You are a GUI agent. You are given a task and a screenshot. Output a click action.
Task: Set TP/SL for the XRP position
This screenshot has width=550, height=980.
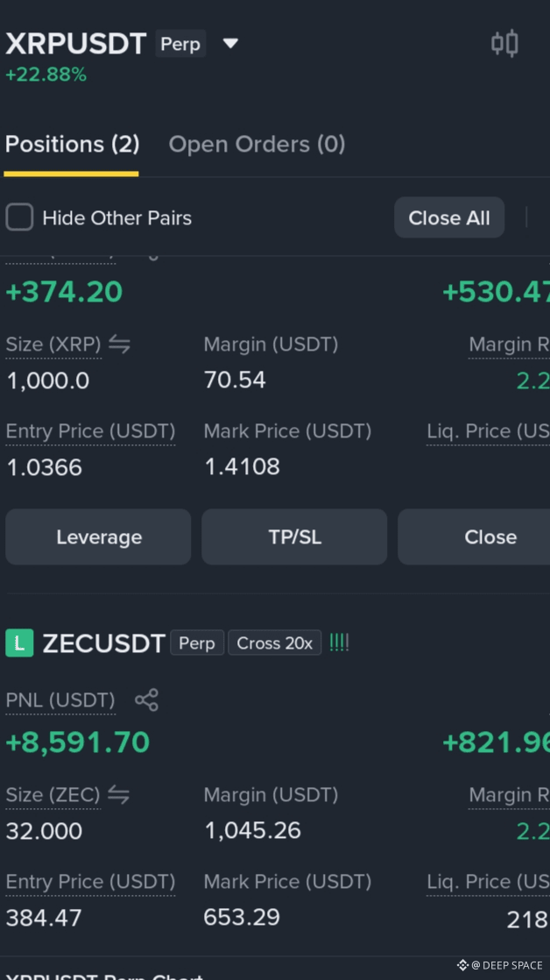point(294,536)
